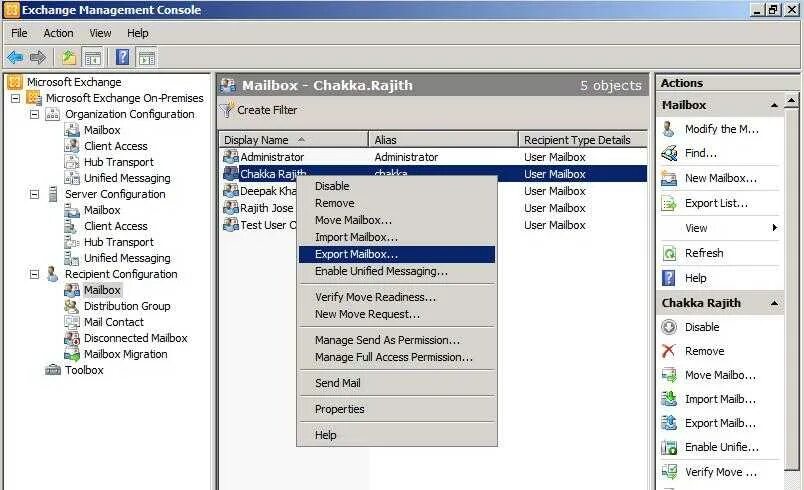
Task: Click the Rajith Jose mailbox user icon
Action: click(x=231, y=208)
